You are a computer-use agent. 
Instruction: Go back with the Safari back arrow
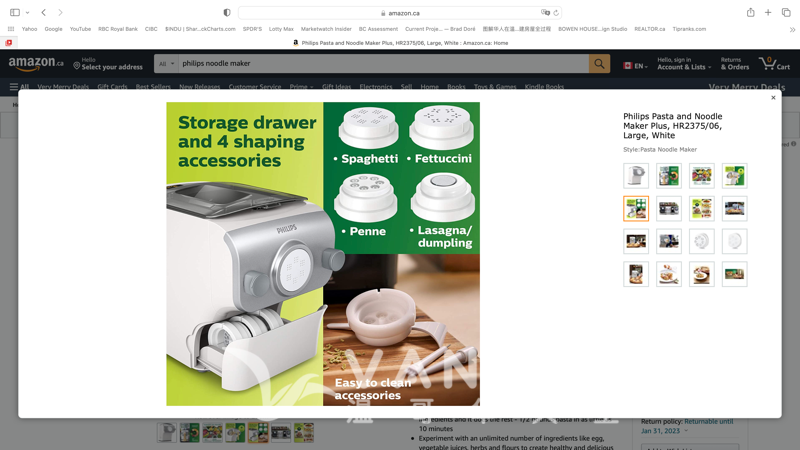tap(44, 12)
